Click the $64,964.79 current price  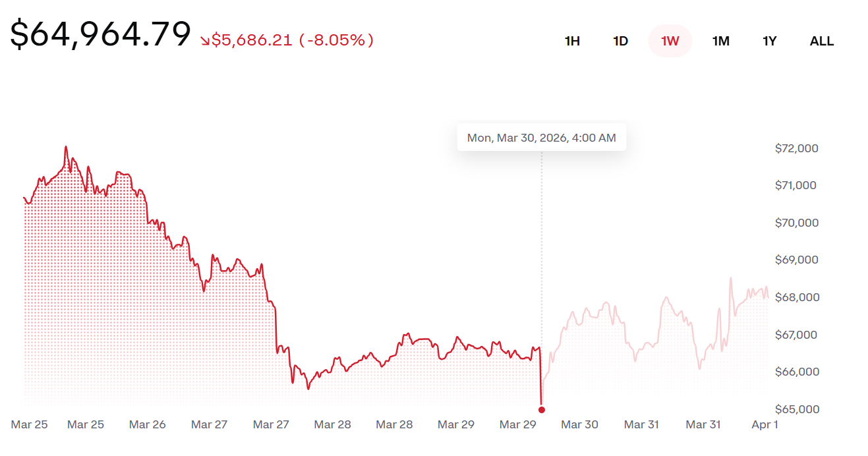pos(100,35)
